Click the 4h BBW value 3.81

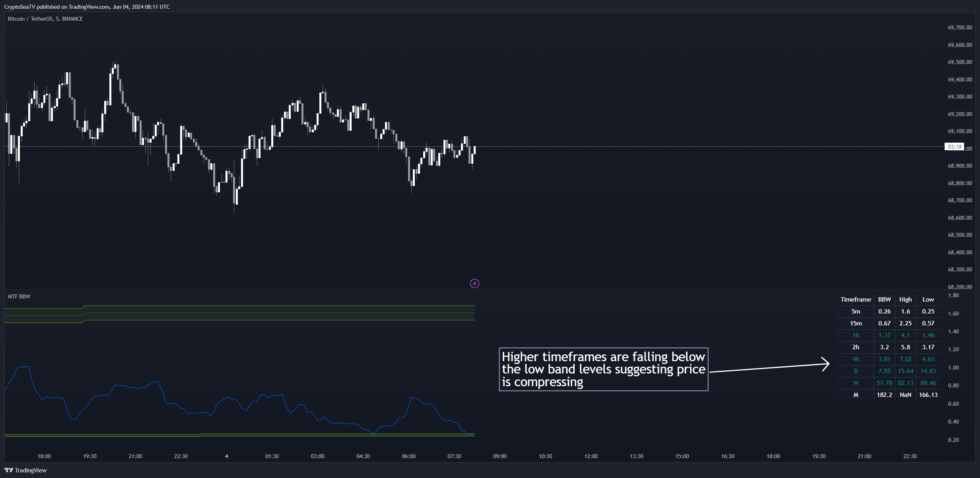[x=885, y=359]
